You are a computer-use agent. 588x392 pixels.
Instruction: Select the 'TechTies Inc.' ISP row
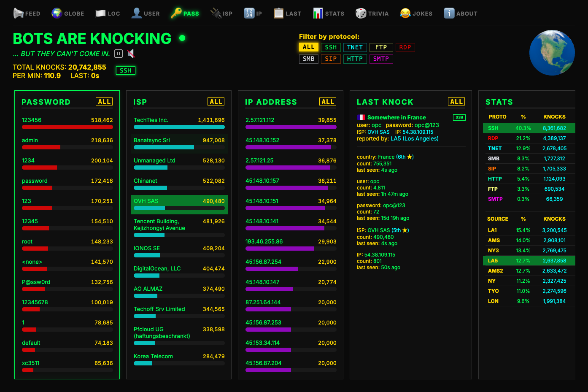179,124
